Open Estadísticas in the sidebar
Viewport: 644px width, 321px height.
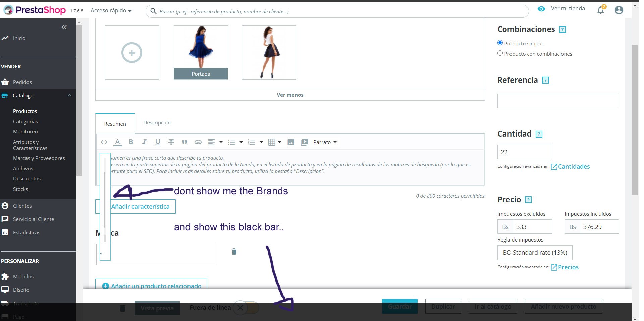pos(26,232)
